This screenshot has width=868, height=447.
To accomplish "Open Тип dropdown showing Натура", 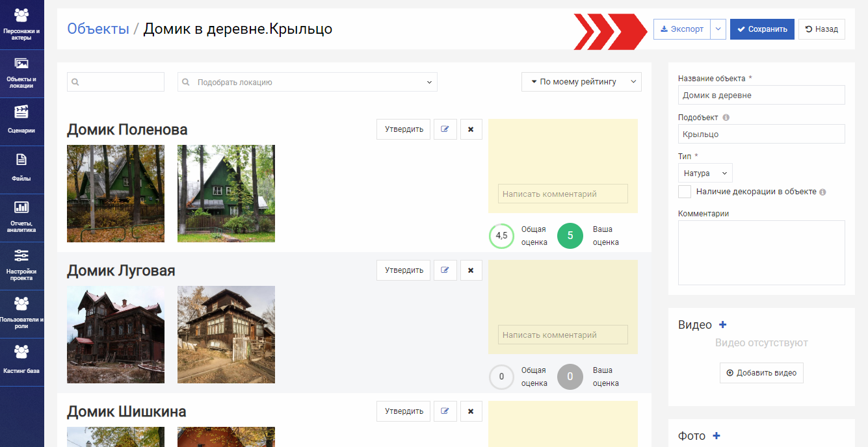I will click(x=705, y=173).
